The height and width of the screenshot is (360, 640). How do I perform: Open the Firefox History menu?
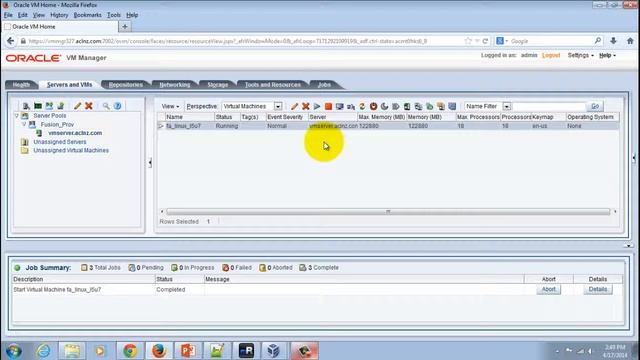click(x=59, y=15)
